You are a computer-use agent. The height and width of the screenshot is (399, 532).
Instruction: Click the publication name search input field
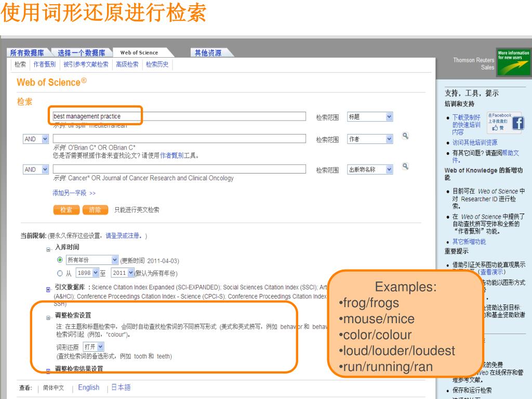pos(179,169)
